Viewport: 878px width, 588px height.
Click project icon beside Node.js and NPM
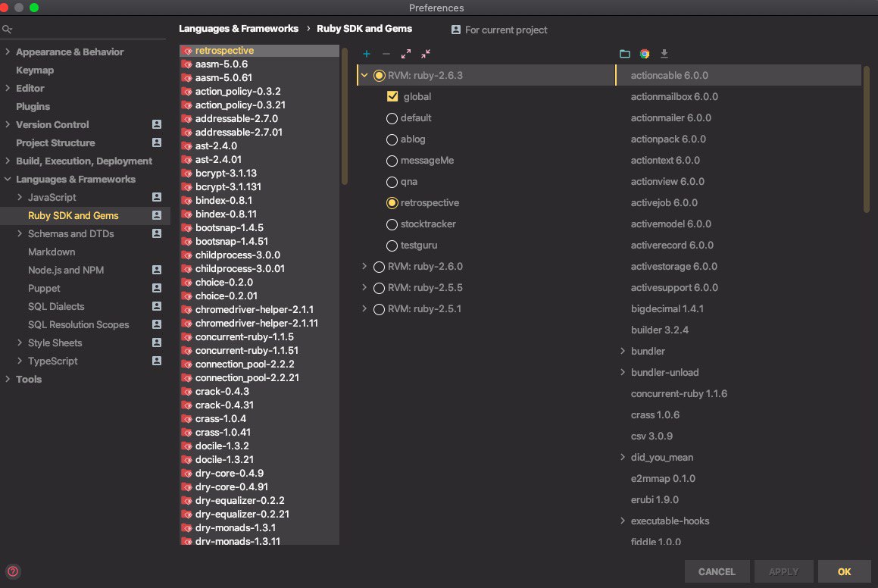(157, 270)
